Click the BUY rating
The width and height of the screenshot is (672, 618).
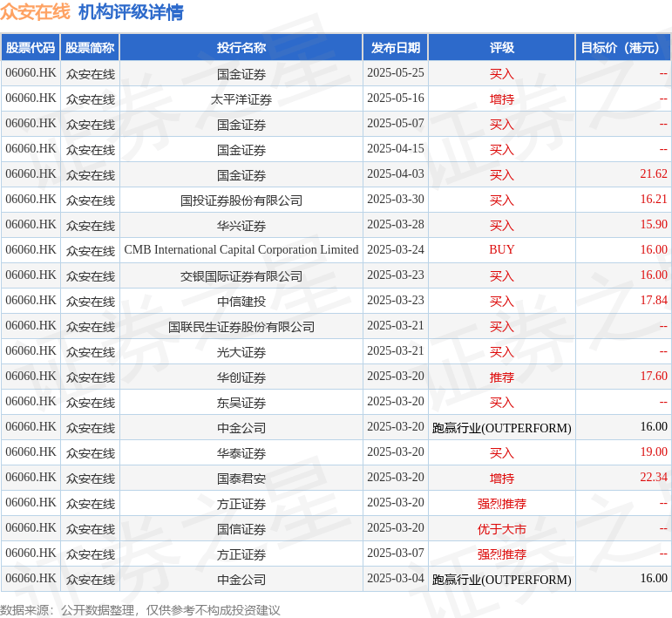click(x=502, y=250)
